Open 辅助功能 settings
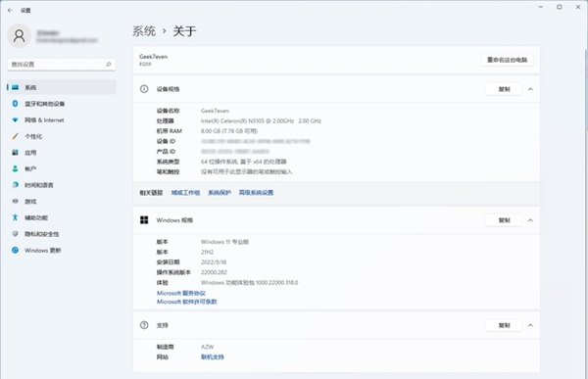The image size is (588, 379). coord(62,217)
